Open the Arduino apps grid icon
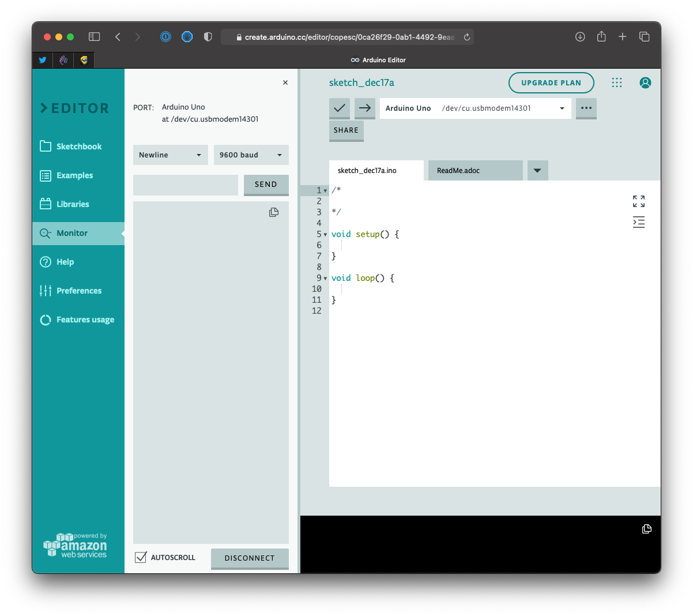Viewport: 693px width, 616px height. [x=616, y=82]
